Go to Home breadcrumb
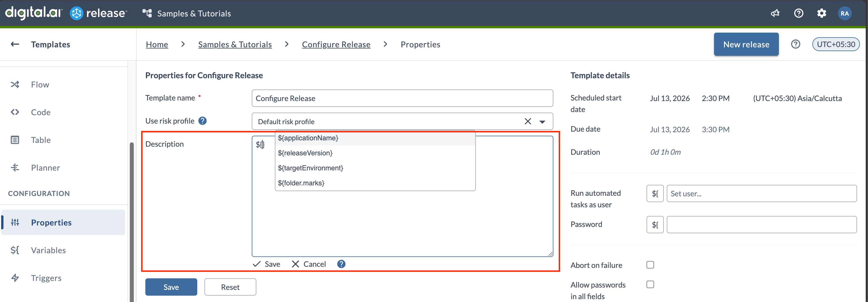The height and width of the screenshot is (302, 868). click(157, 44)
